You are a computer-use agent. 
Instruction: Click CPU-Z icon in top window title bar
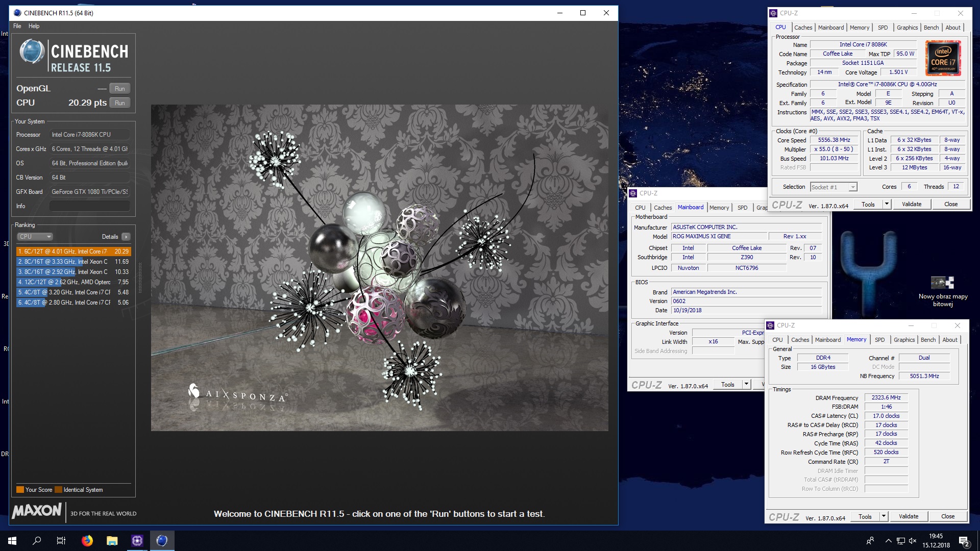(x=773, y=13)
